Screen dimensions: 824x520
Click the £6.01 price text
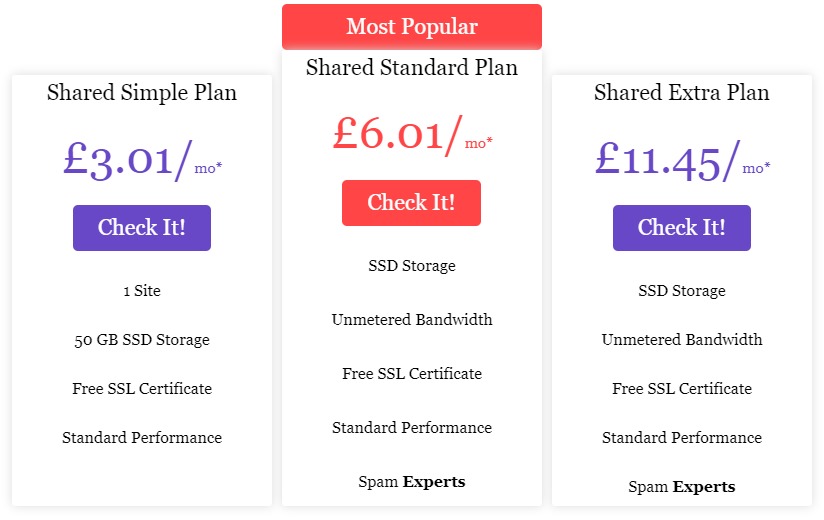point(388,134)
